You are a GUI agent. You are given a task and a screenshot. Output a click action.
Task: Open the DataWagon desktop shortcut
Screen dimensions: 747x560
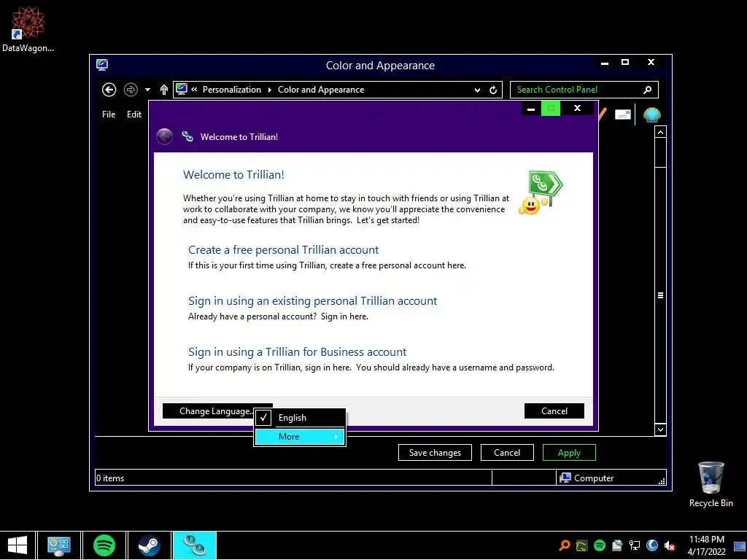pos(28,29)
